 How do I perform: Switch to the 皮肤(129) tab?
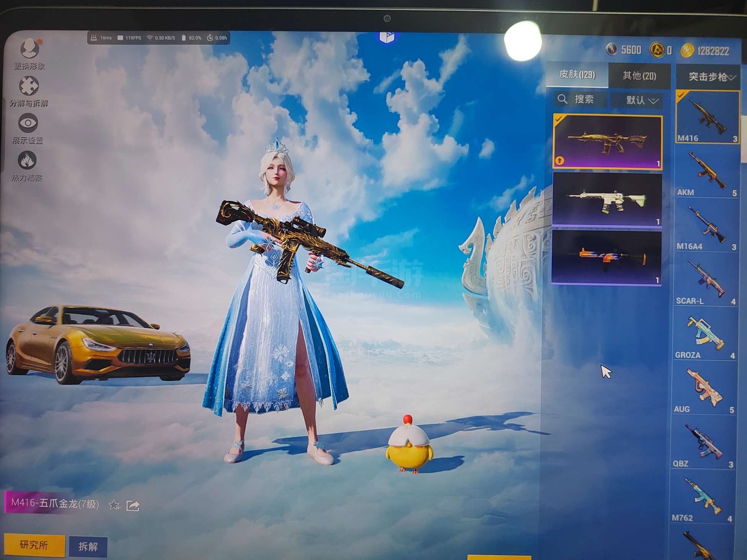(x=577, y=75)
